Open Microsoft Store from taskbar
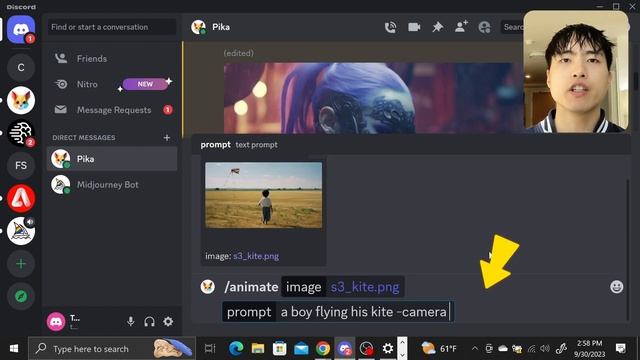The image size is (640, 360). click(280, 349)
